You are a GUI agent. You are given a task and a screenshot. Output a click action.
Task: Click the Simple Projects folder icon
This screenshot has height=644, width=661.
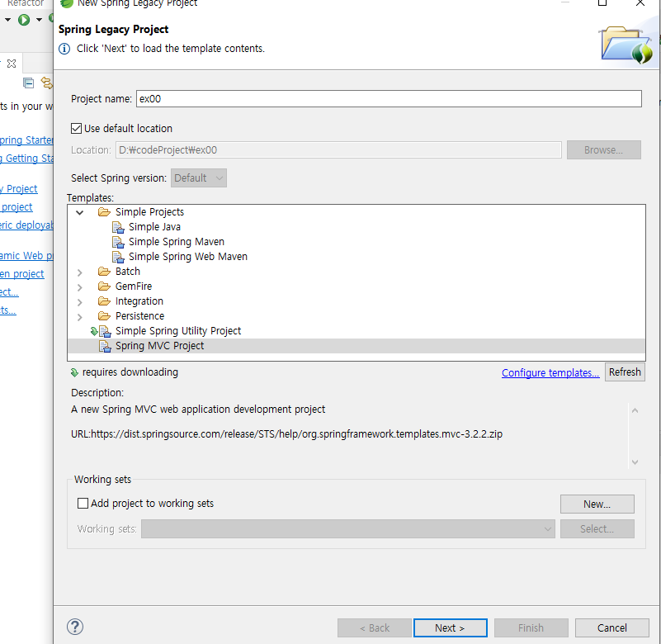pos(104,211)
